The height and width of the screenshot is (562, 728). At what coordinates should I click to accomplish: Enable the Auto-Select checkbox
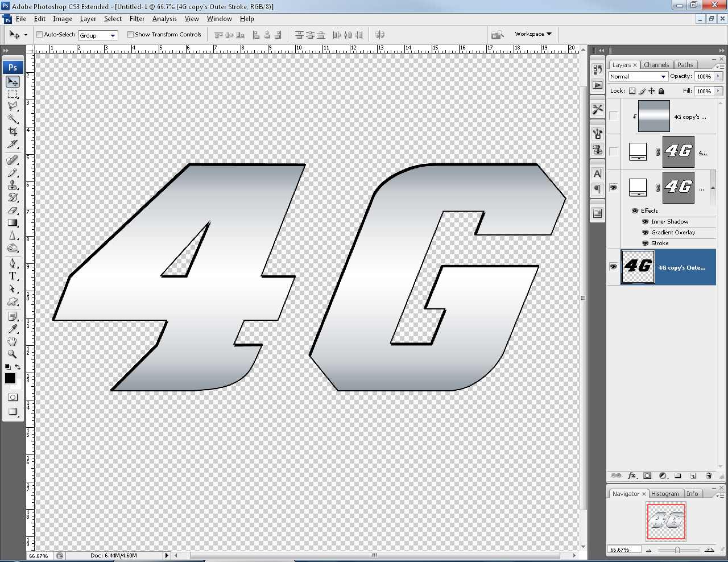click(x=39, y=34)
